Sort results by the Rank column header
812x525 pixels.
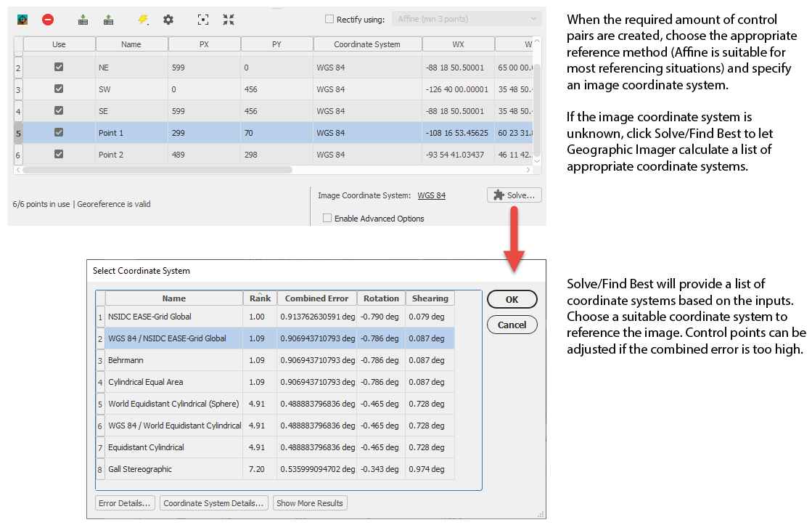pyautogui.click(x=260, y=298)
